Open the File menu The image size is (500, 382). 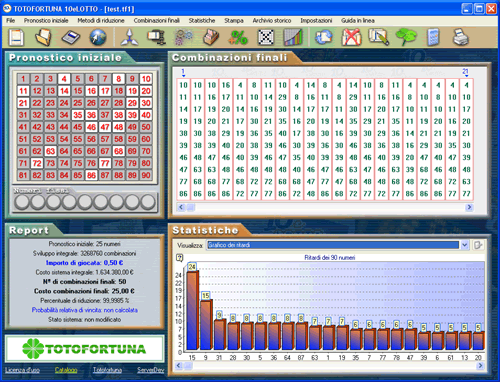tap(11, 21)
